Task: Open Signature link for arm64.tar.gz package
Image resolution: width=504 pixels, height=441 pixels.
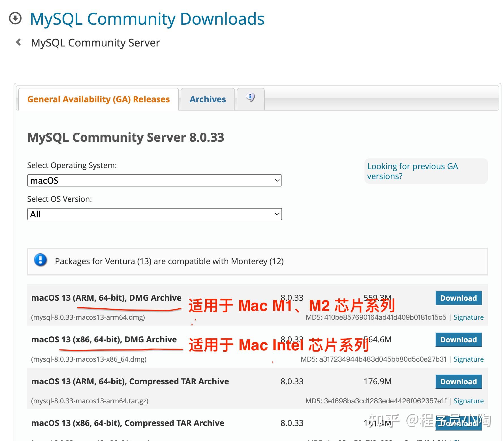Action: click(469, 401)
